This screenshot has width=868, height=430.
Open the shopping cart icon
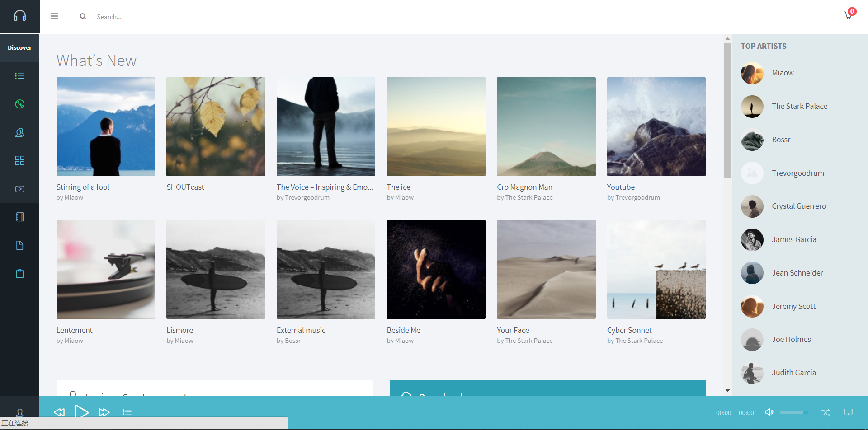[x=848, y=16]
